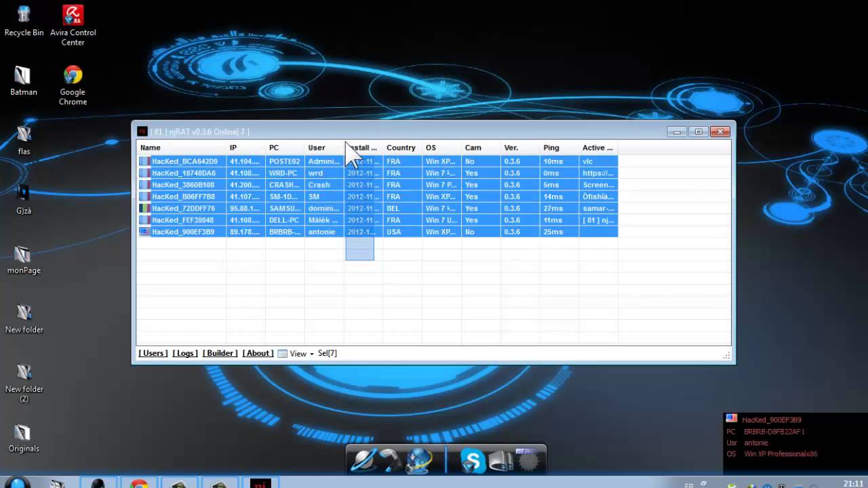This screenshot has width=868, height=488.
Task: Click the Chrome icon on the taskbar
Action: [x=139, y=483]
